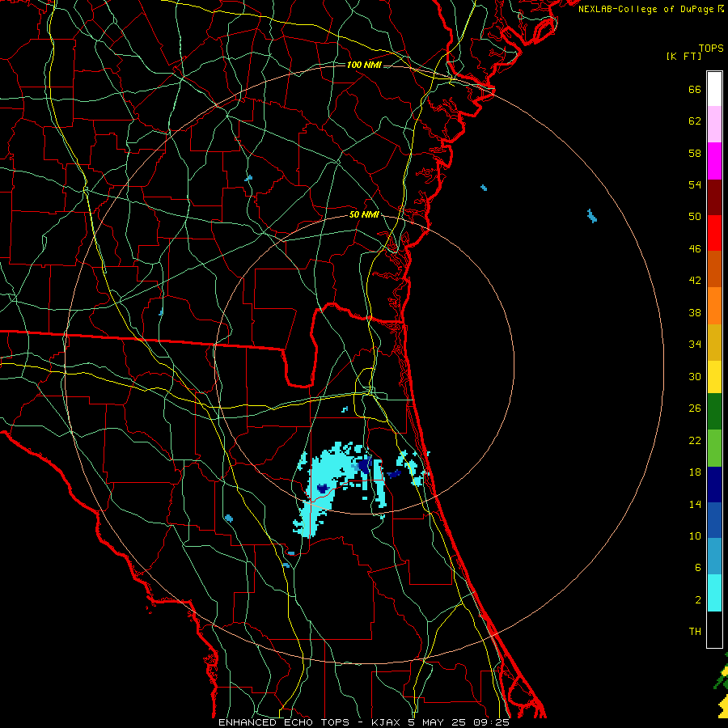
Task: Click the '46' legend value
Action: tap(695, 249)
